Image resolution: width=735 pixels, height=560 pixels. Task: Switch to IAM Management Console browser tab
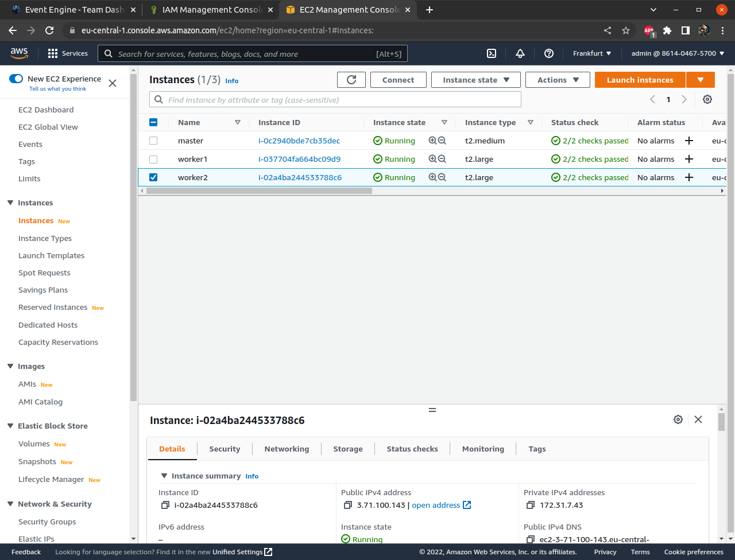(211, 10)
